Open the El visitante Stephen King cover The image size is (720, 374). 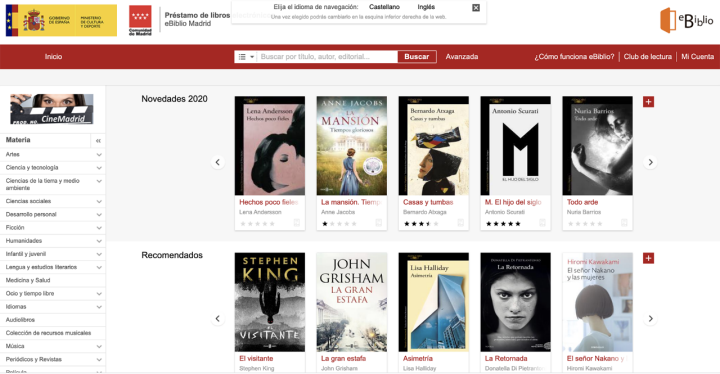tap(270, 302)
